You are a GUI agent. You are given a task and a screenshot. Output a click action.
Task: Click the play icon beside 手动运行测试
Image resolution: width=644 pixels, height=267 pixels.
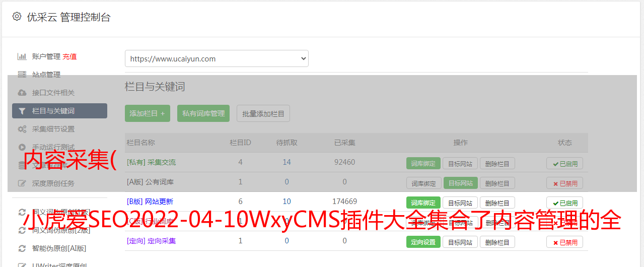[x=22, y=147]
